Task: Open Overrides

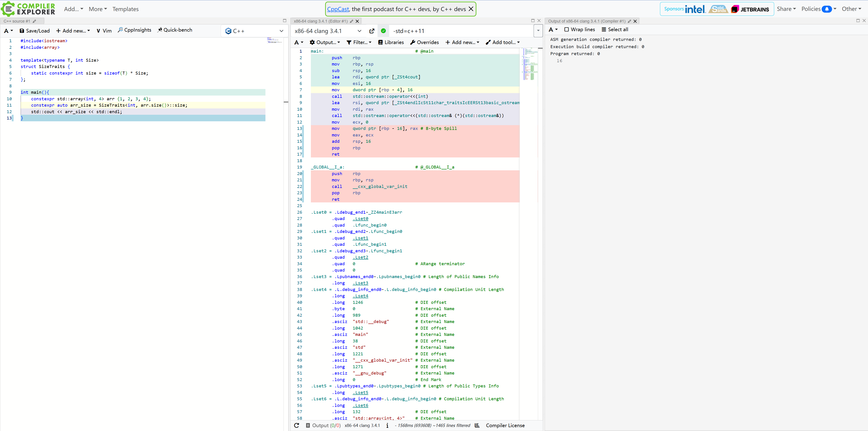Action: click(425, 42)
